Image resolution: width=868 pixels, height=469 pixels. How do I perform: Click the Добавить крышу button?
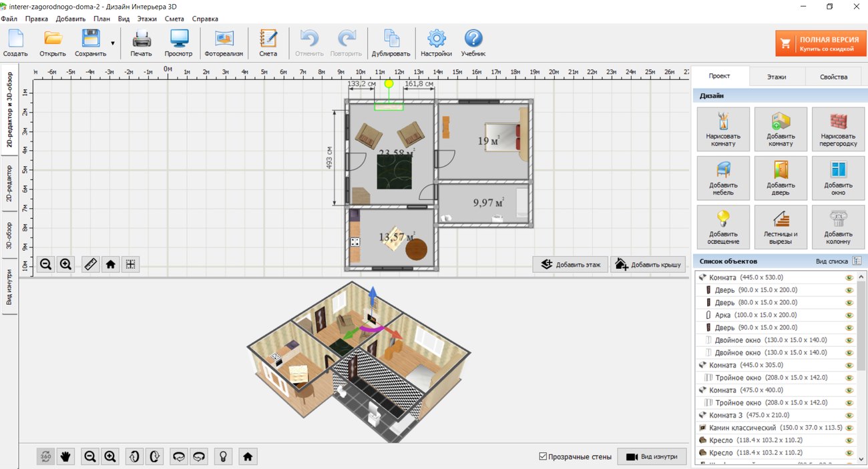click(x=648, y=265)
